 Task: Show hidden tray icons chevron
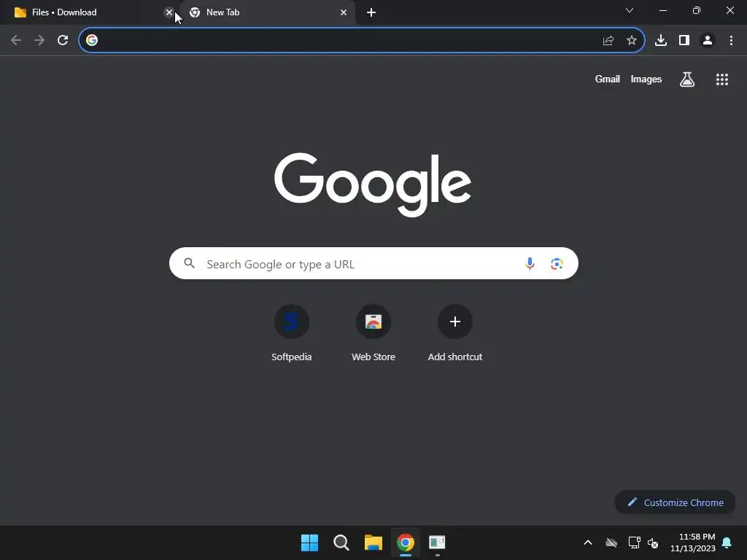click(x=588, y=542)
